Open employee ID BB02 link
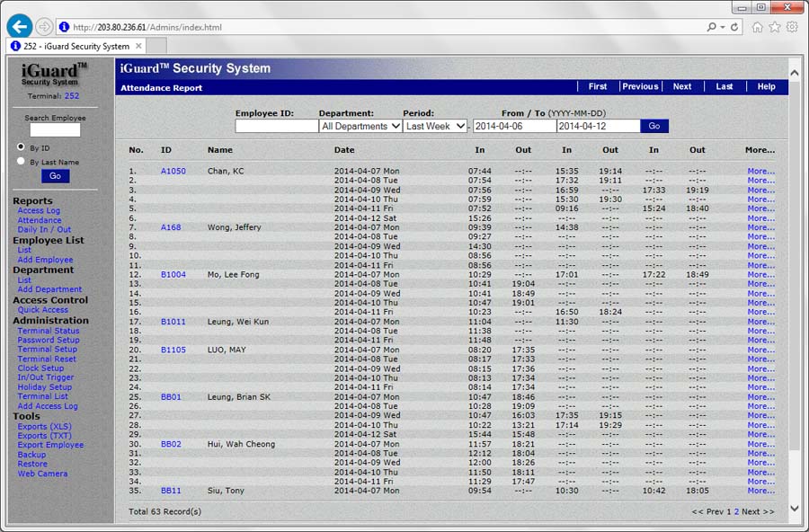The image size is (809, 532). click(171, 444)
